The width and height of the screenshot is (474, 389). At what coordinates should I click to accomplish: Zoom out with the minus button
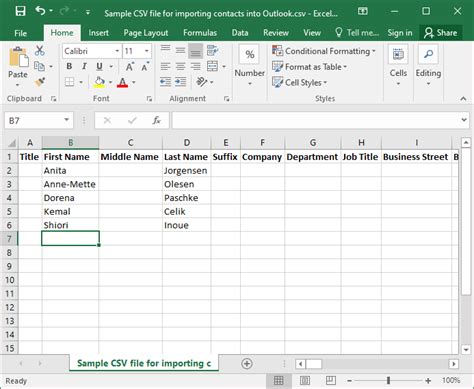click(x=349, y=381)
